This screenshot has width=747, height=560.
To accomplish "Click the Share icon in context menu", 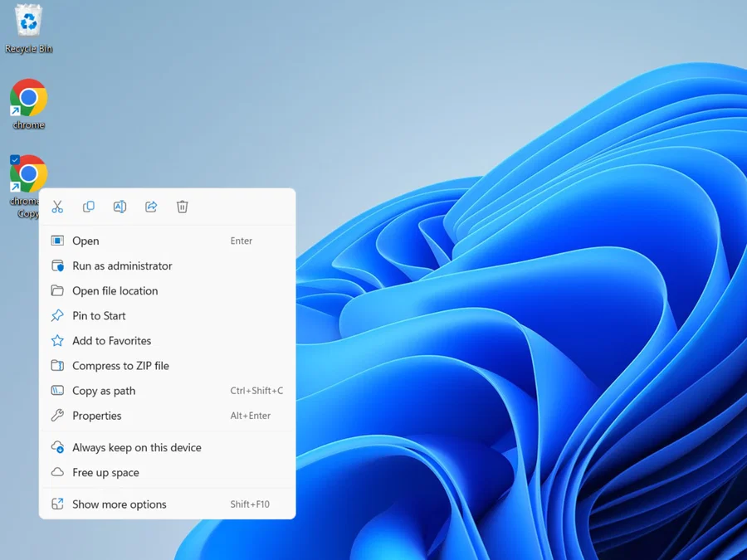I will pyautogui.click(x=151, y=207).
